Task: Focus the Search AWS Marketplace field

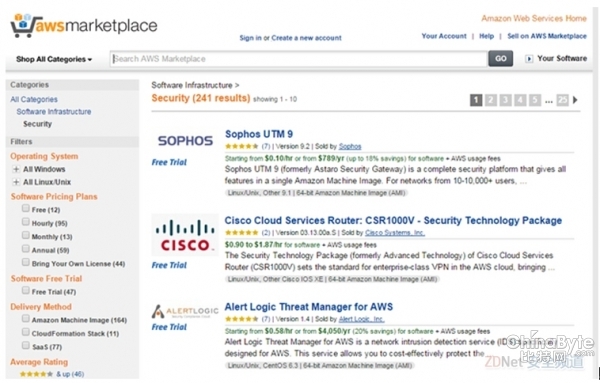Action: pos(298,59)
